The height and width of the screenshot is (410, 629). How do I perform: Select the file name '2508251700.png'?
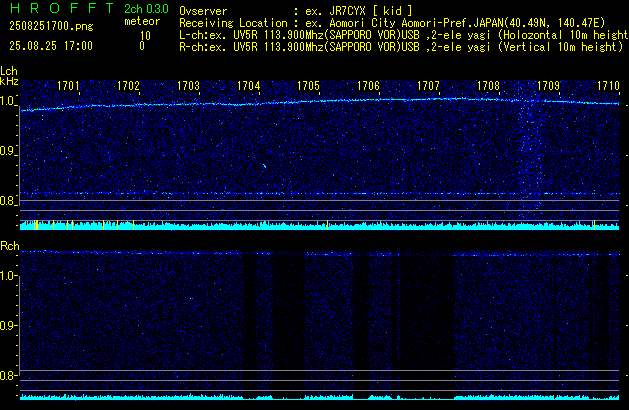click(51, 26)
